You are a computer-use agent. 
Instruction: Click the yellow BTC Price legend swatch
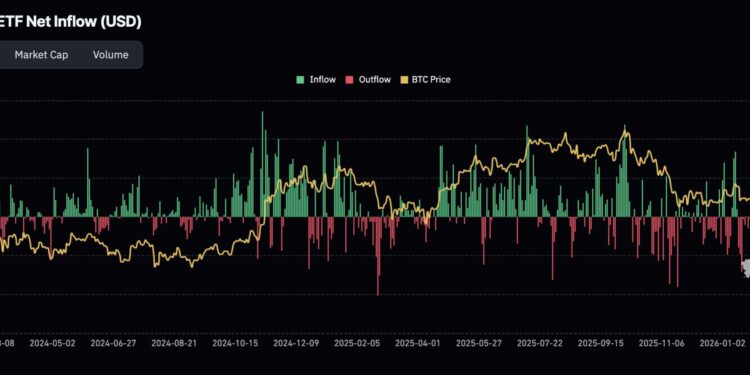(x=404, y=80)
